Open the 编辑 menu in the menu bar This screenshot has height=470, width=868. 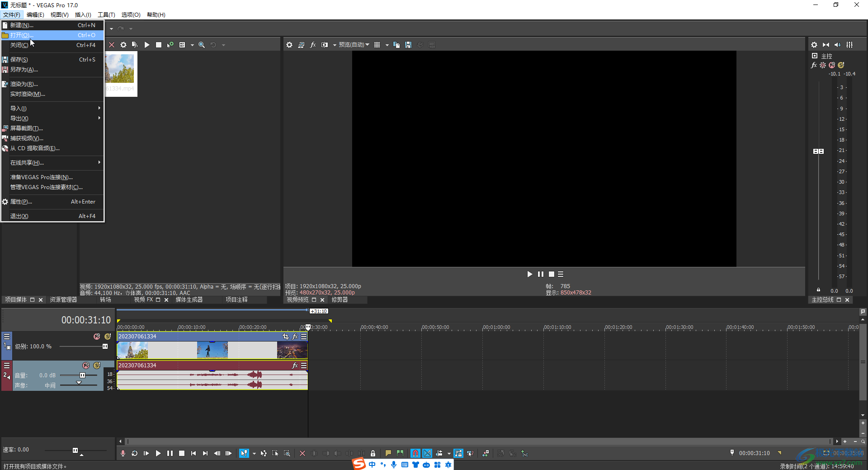coord(35,15)
